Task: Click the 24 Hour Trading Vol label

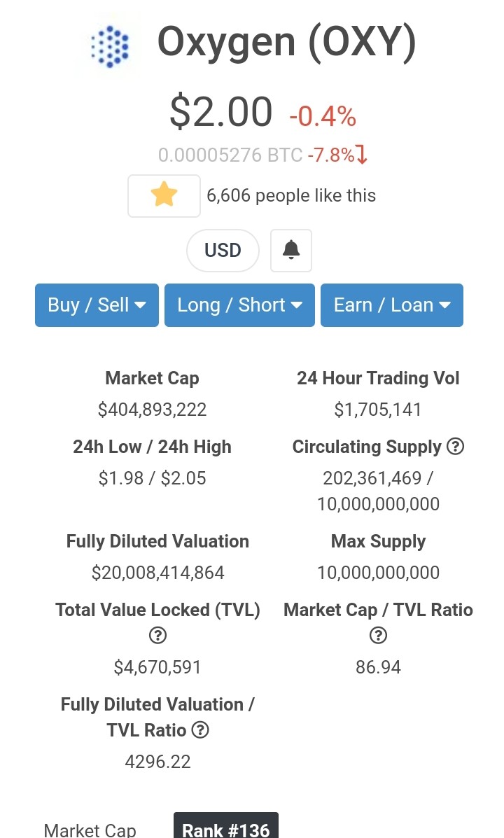Action: pyautogui.click(x=379, y=378)
